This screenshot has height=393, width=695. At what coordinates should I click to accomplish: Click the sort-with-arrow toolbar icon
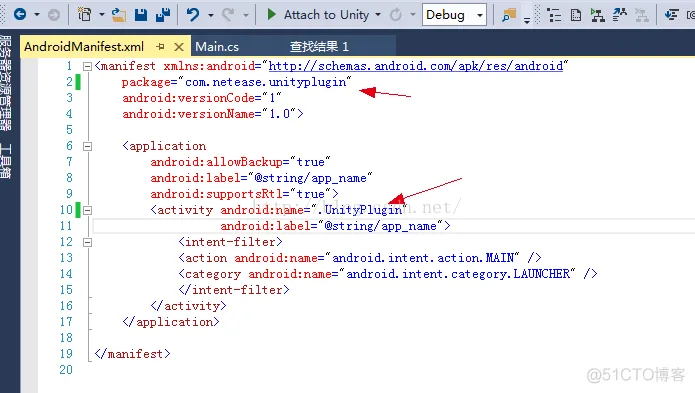click(620, 15)
